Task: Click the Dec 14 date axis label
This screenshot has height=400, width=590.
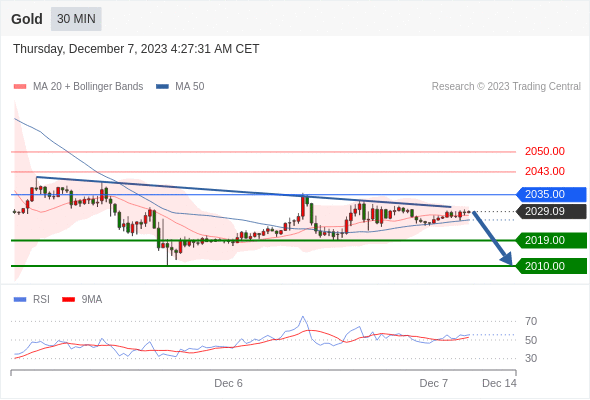Action: [x=499, y=383]
